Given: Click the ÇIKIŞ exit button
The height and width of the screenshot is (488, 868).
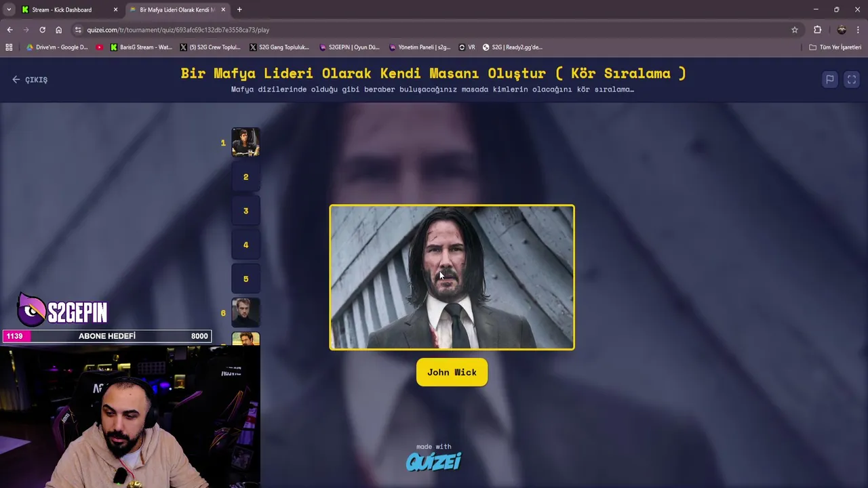Looking at the screenshot, I should pos(30,79).
